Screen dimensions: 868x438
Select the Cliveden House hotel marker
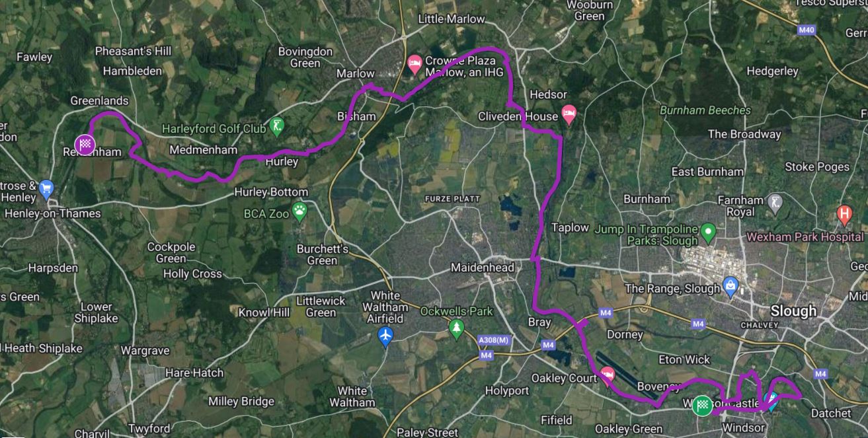569,114
